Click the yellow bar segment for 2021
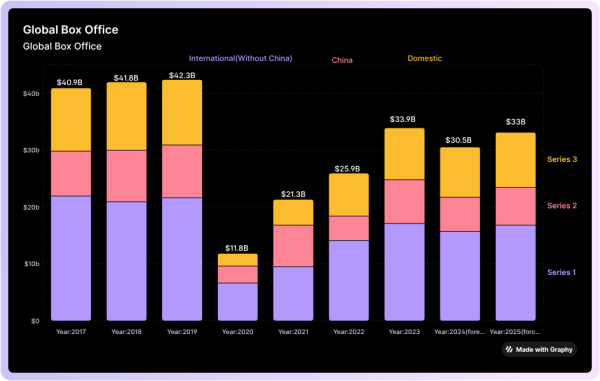This screenshot has height=381, width=600. (x=293, y=212)
